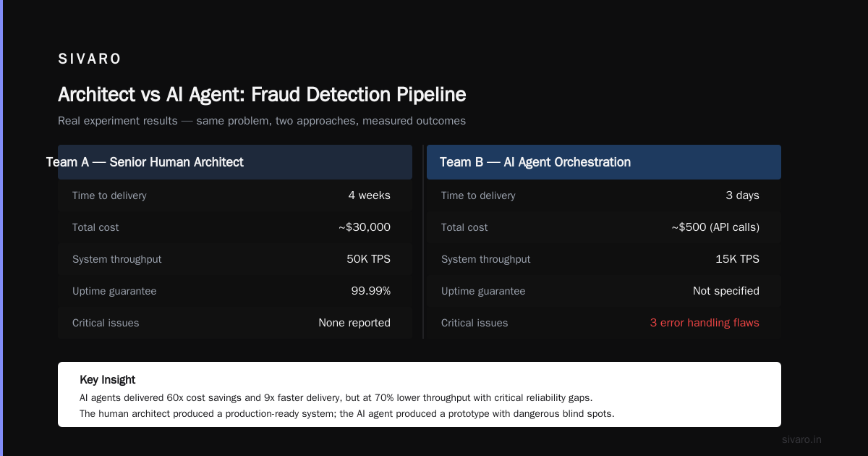Viewport: 868px width, 456px height.
Task: Select the title 'Architect vs AI Agent: Fraud Detection Pipeline'
Action: coord(262,95)
